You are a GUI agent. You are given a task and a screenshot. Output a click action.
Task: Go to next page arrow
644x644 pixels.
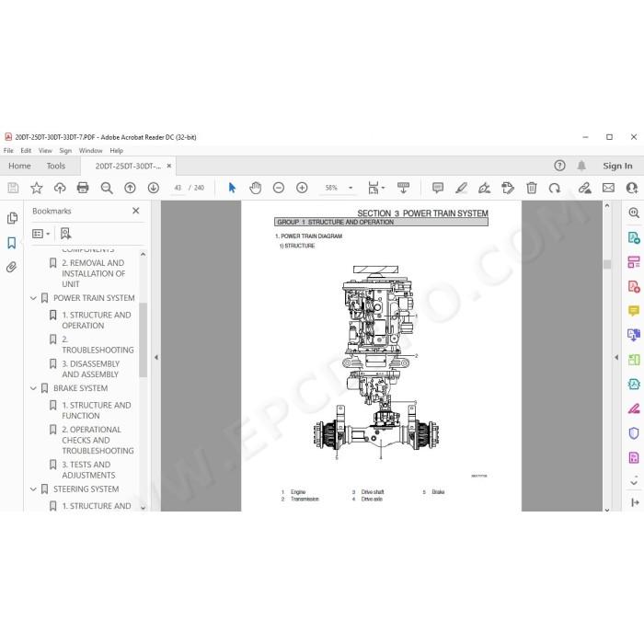154,188
